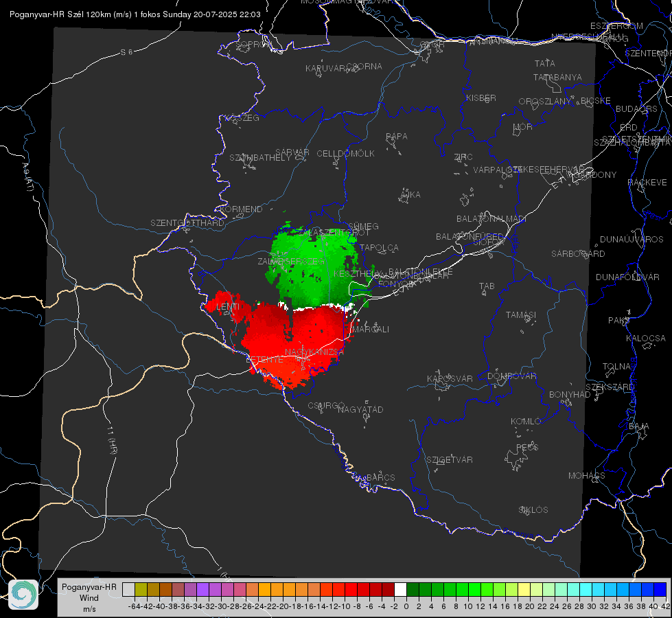The height and width of the screenshot is (618, 672).
Task: Click the KÖRMEND city label
Action: tap(241, 209)
